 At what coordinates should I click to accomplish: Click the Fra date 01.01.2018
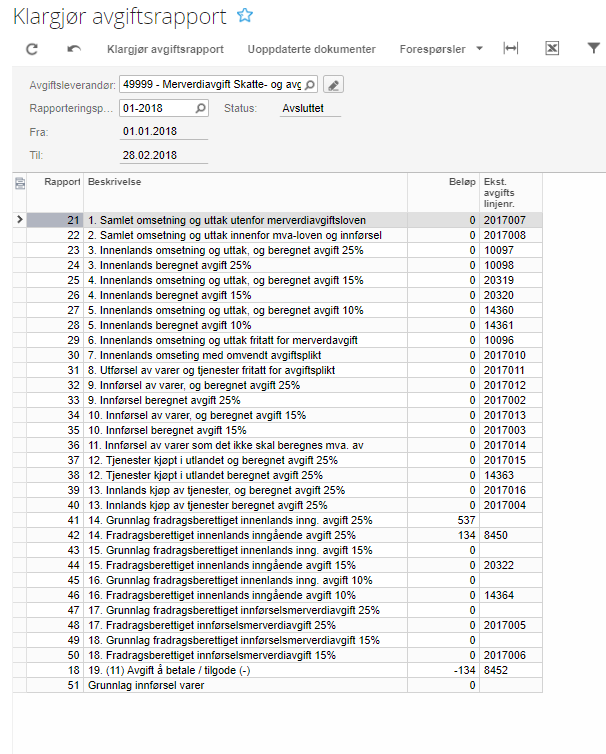150,131
